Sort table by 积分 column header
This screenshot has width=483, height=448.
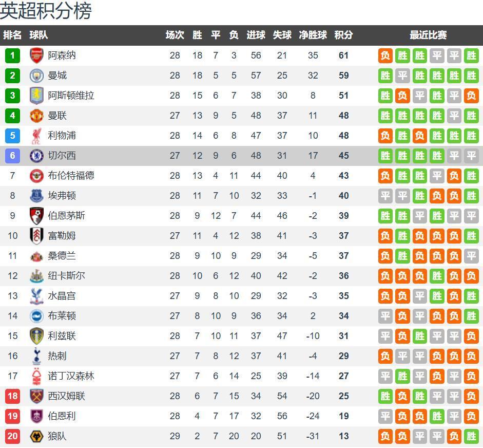(x=343, y=35)
